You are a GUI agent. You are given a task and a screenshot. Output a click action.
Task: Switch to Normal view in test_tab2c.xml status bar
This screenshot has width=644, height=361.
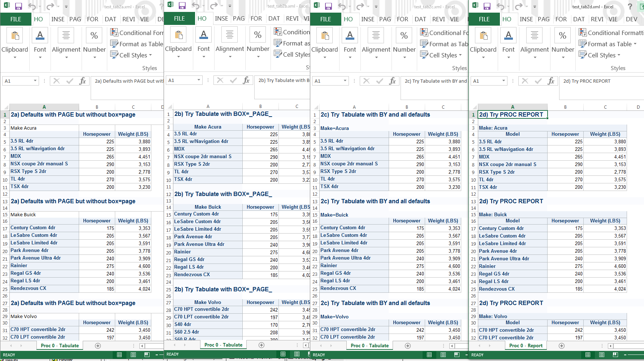pyautogui.click(x=429, y=355)
